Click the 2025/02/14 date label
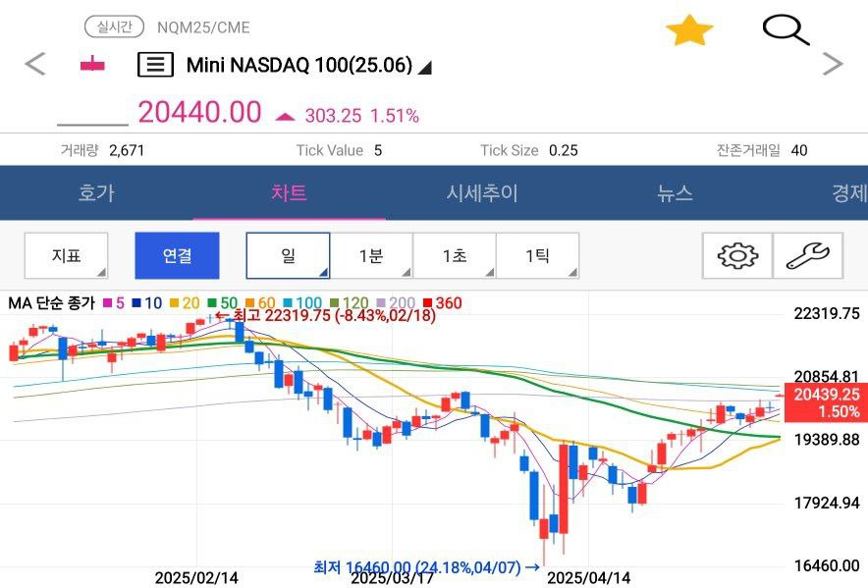This screenshot has width=868, height=588. pyautogui.click(x=196, y=578)
